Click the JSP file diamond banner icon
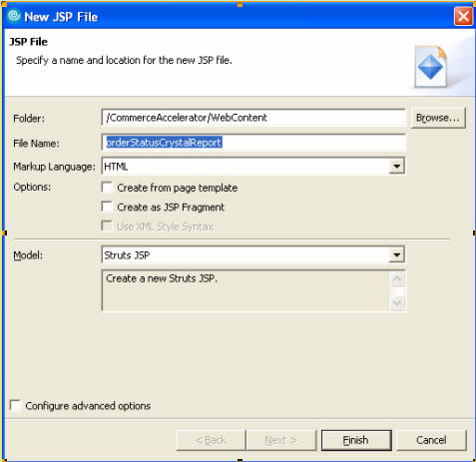Image resolution: width=476 pixels, height=462 pixels. click(431, 67)
